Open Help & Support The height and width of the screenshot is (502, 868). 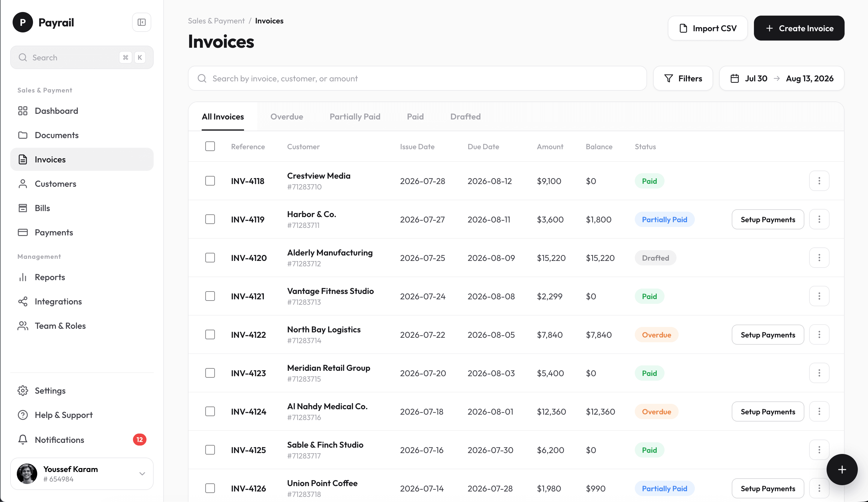coord(82,415)
